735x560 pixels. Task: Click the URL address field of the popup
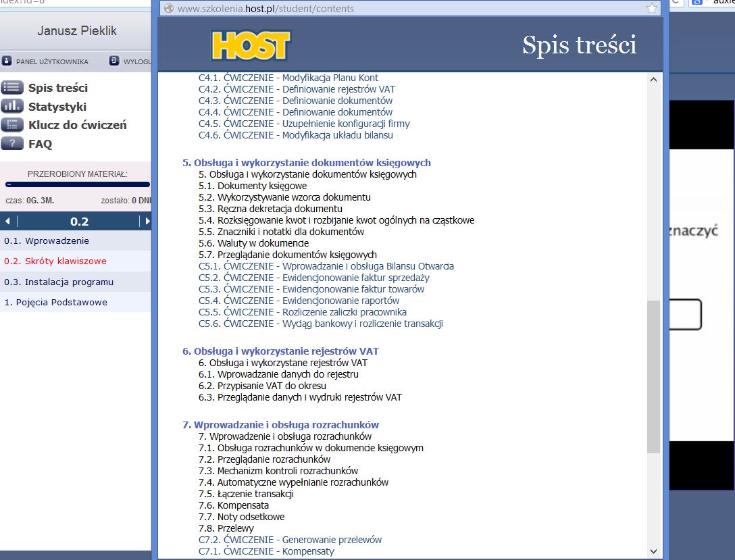pyautogui.click(x=405, y=9)
